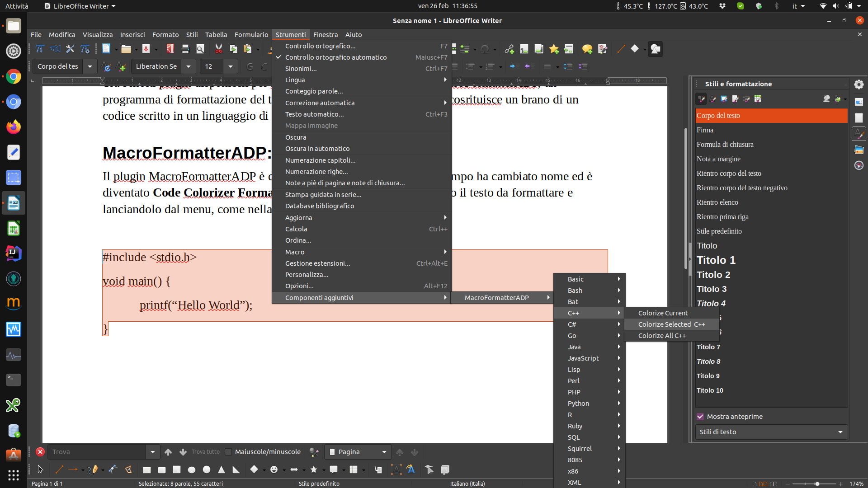
Task: Open Attività overview button
Action: (17, 6)
